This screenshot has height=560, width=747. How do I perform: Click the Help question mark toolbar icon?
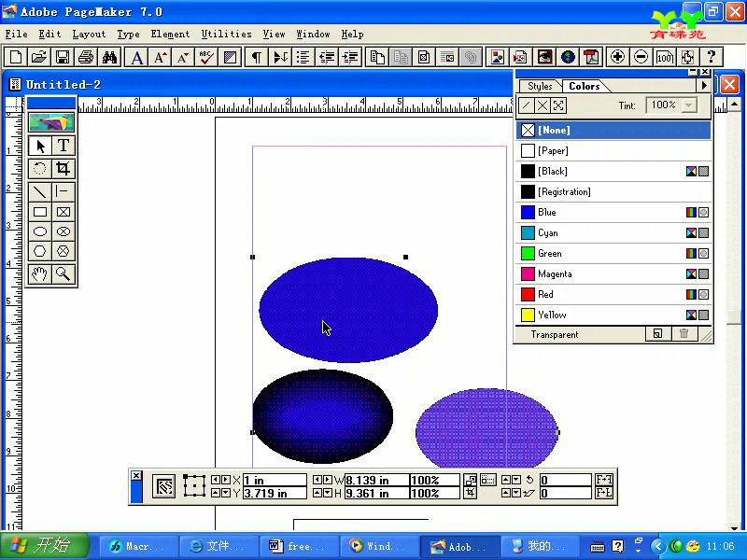(712, 57)
